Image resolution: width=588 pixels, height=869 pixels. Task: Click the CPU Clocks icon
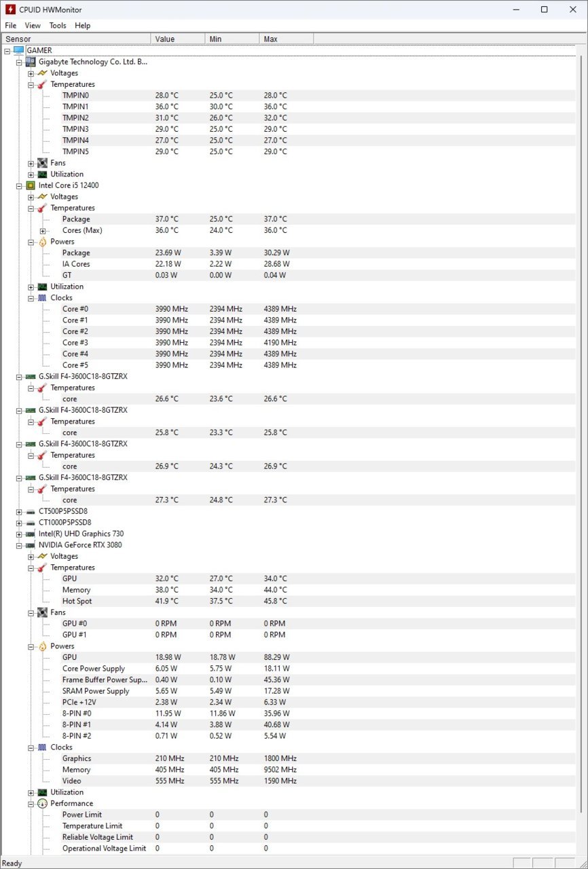tap(42, 298)
